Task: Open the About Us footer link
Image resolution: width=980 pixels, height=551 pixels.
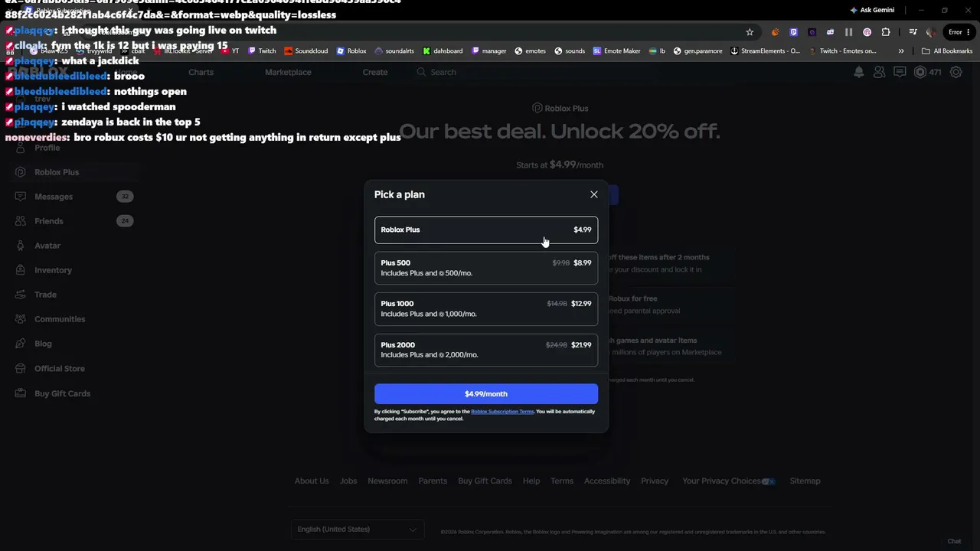Action: [312, 481]
